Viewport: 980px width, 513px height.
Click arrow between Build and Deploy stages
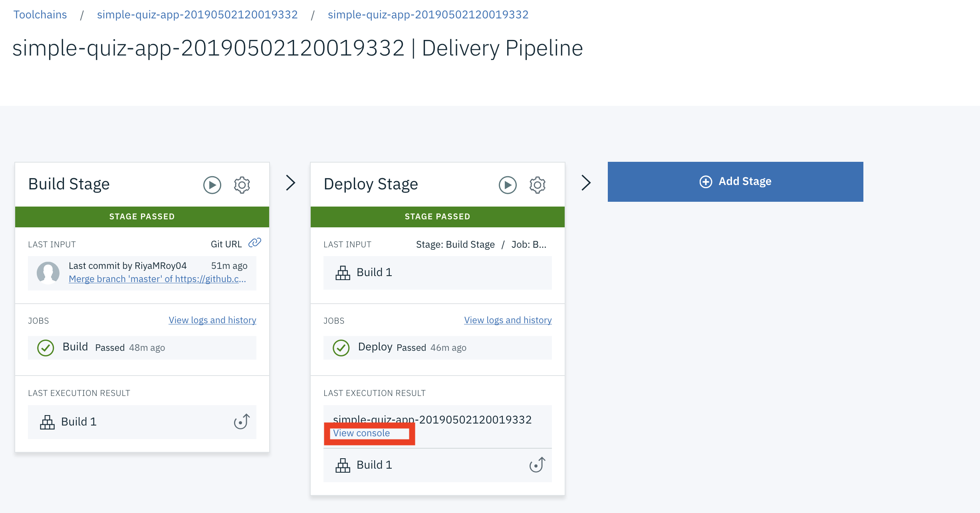click(290, 183)
